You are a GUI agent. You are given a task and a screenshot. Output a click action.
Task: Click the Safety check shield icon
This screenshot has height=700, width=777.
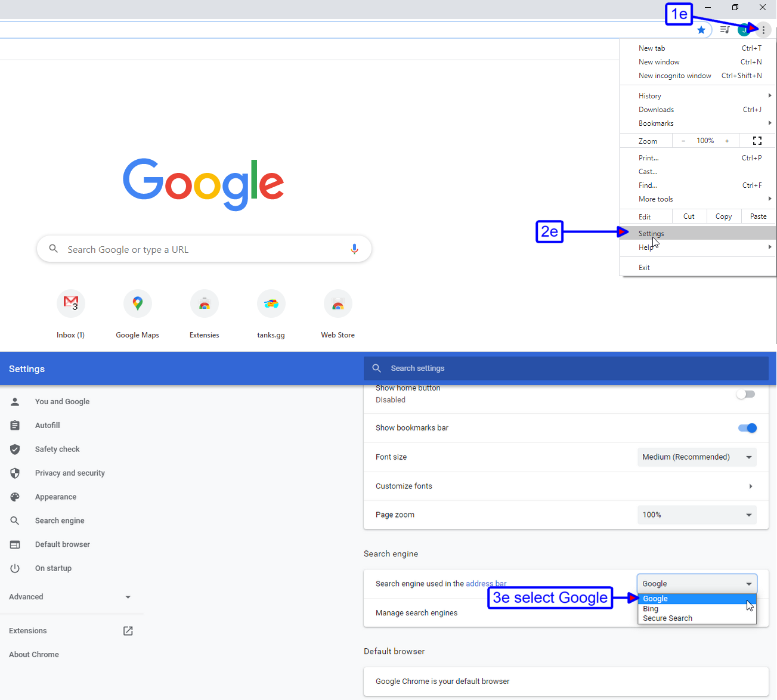[15, 449]
